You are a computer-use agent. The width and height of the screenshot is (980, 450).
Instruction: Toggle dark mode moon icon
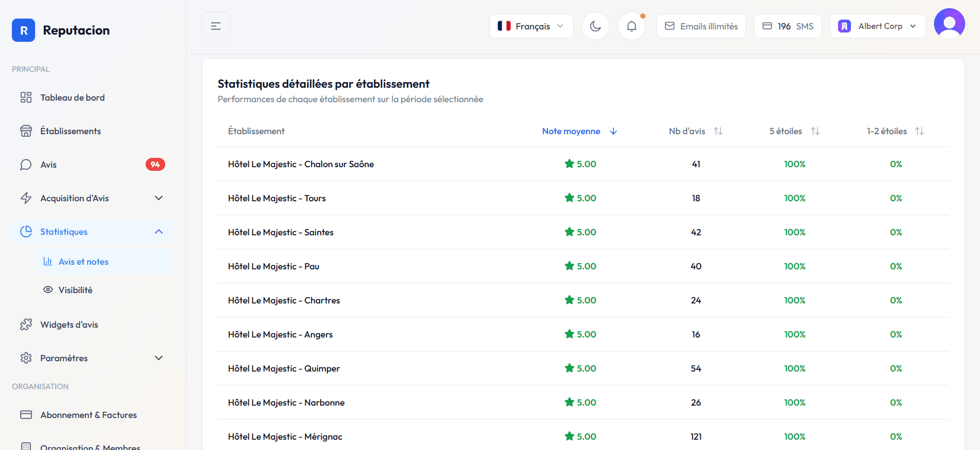[x=595, y=26]
